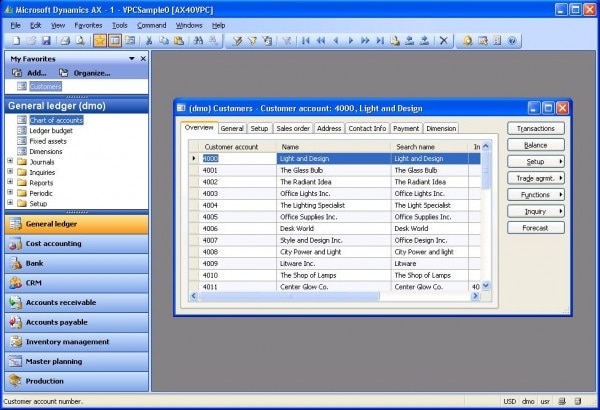Select Ledger budget item

(x=51, y=131)
